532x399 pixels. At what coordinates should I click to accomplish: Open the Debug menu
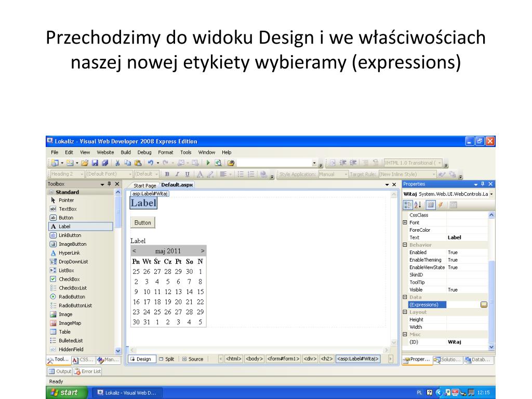[144, 152]
